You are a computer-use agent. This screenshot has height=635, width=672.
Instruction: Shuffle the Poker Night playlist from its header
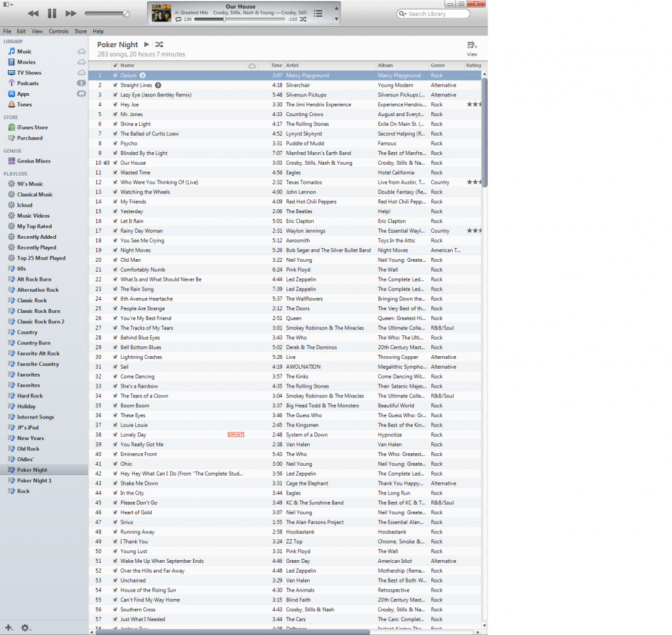159,44
